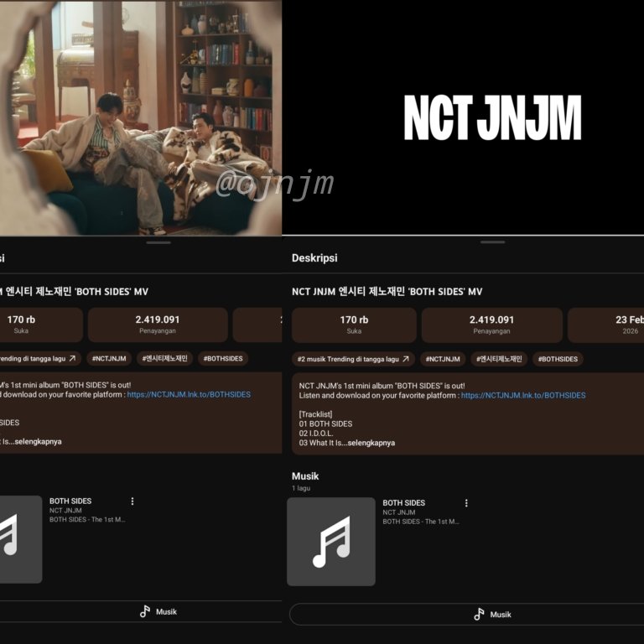
Task: Tap the NCT JNJM title video frame
Action: coord(463,117)
